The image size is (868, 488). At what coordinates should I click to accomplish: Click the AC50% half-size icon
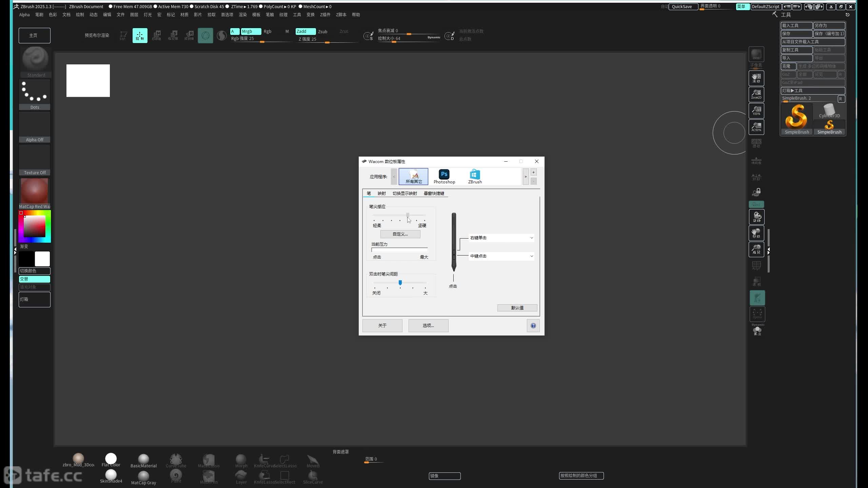coord(756,127)
